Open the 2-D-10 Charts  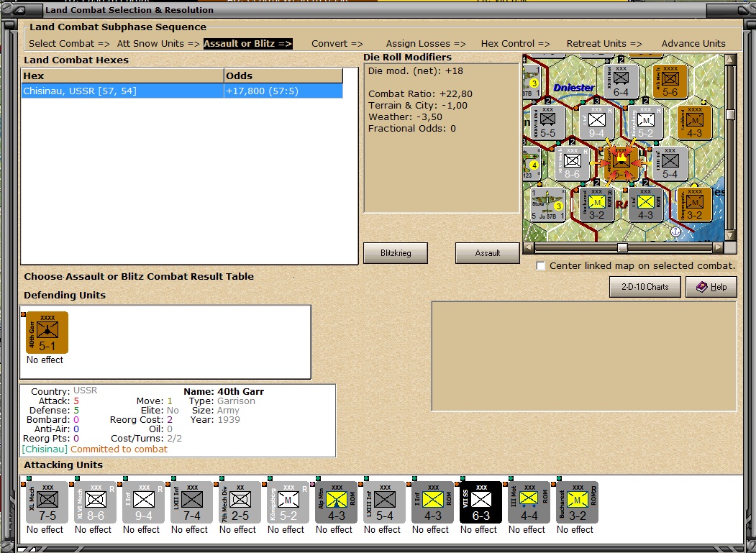point(645,287)
